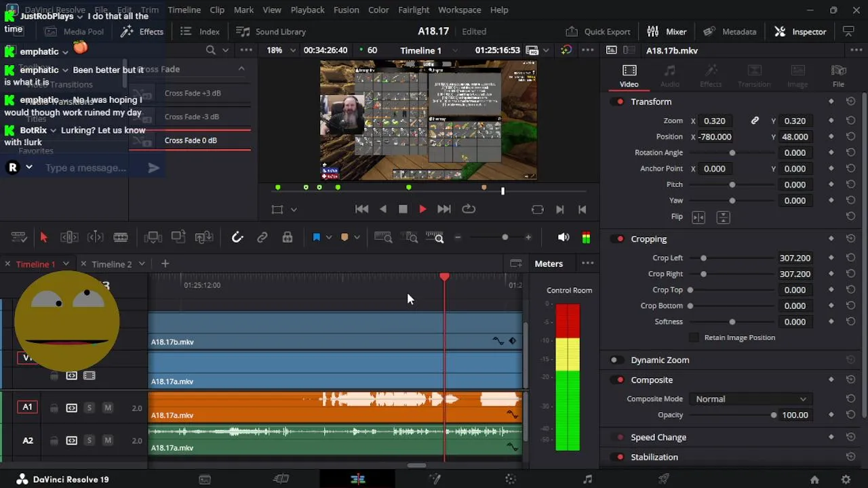Open the Workspace menu

tap(459, 10)
